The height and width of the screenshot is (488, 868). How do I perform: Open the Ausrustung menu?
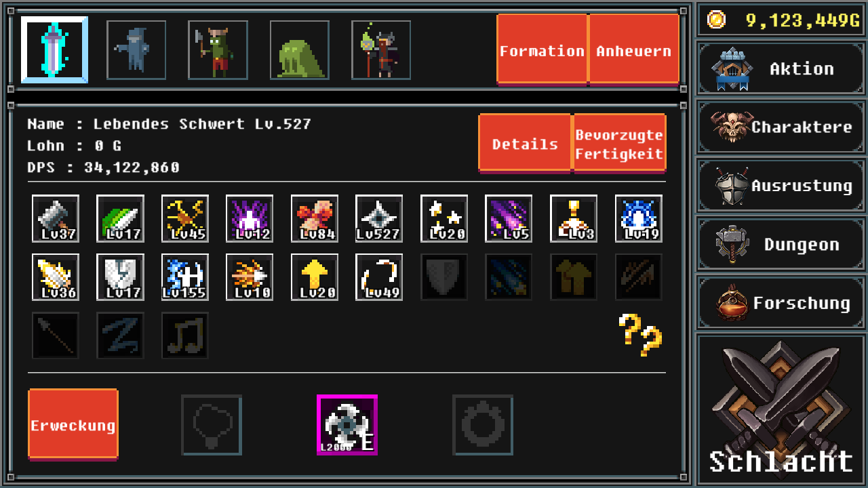(x=781, y=186)
